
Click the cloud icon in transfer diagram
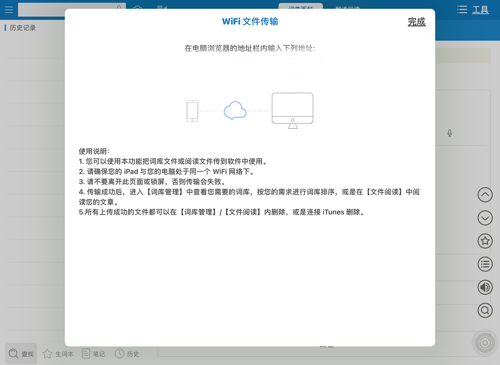[x=235, y=110]
